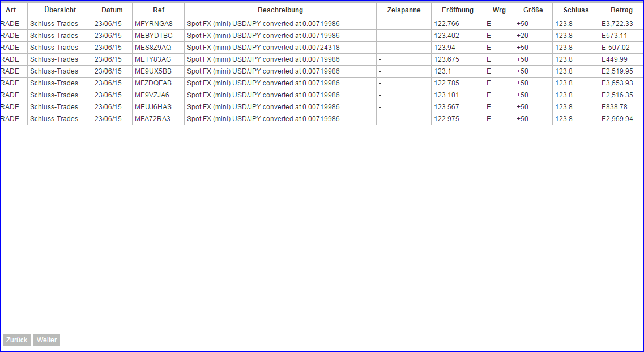The height and width of the screenshot is (352, 644).
Task: Click size +20 in MEBYDTBC row
Action: click(x=522, y=36)
